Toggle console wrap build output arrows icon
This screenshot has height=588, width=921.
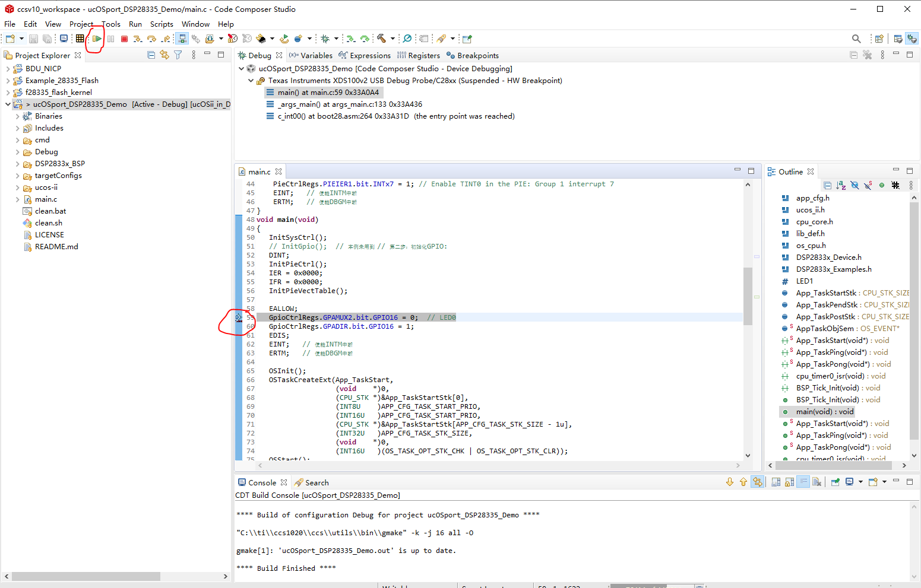coord(757,482)
